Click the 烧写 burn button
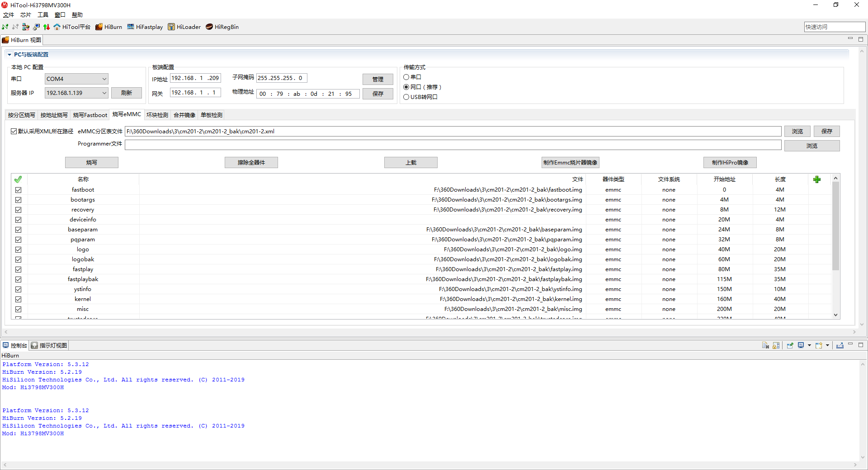Viewport: 868px width, 470px height. click(x=92, y=163)
